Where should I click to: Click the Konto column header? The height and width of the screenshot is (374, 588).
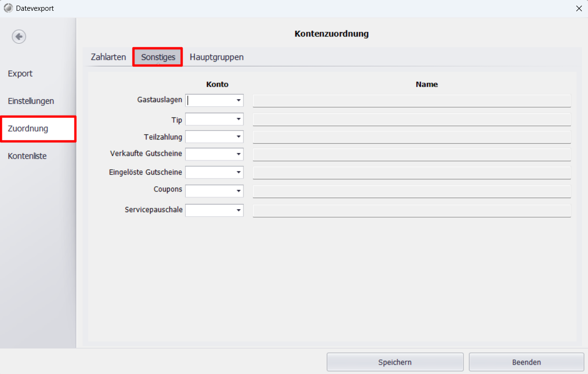[x=217, y=84]
